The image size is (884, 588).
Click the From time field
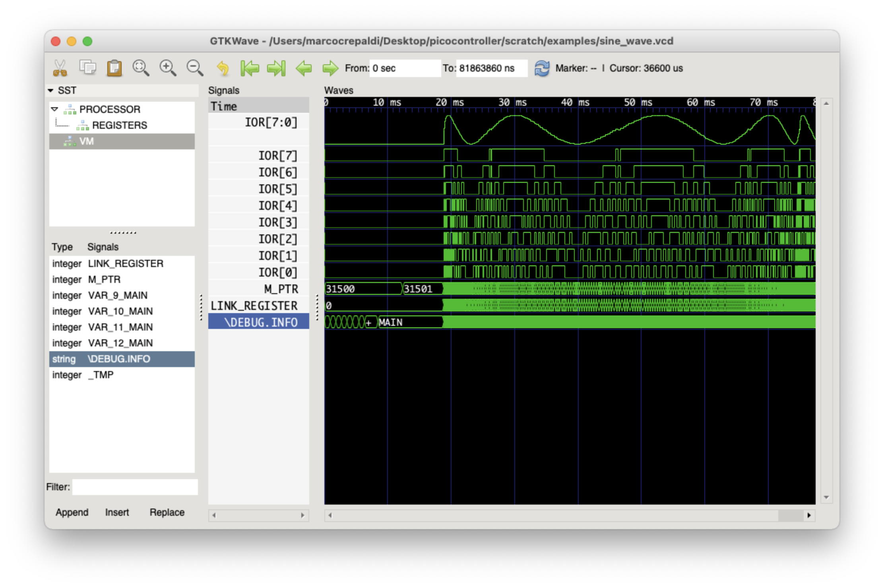coord(405,68)
